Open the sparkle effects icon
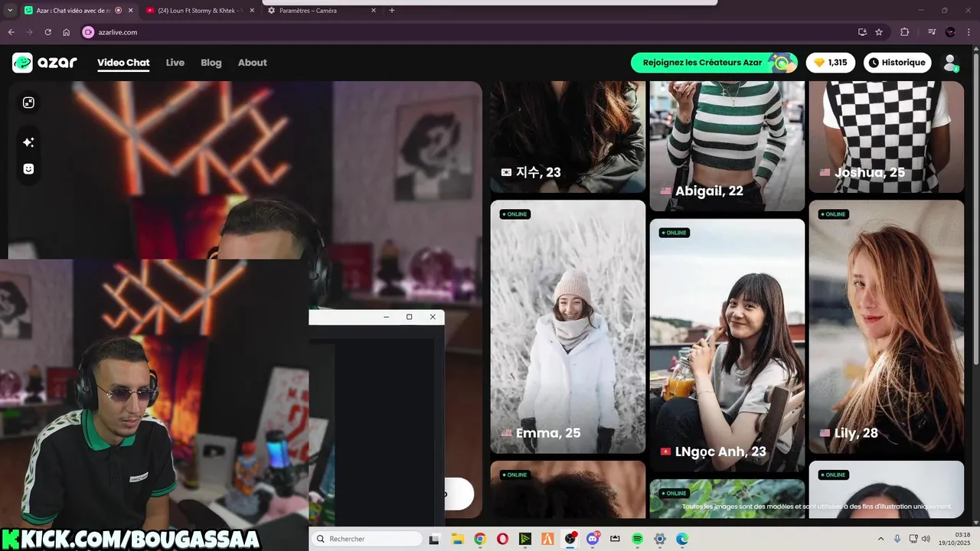 pos(28,142)
